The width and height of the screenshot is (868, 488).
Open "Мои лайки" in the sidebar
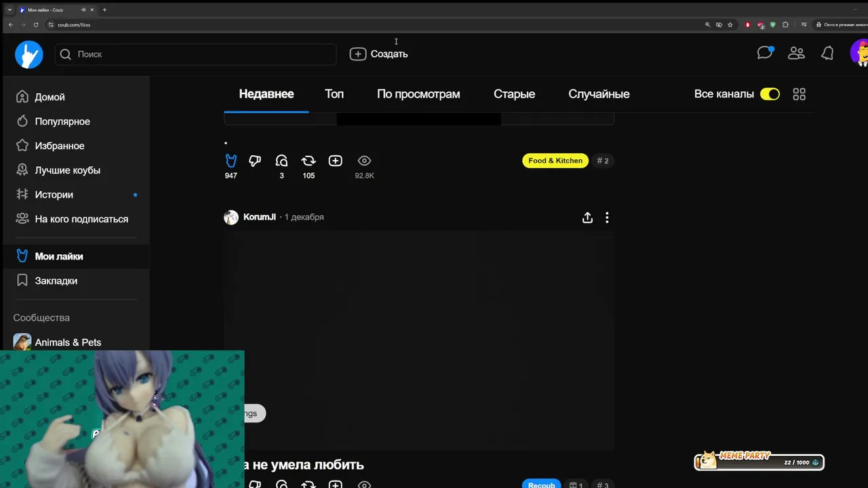pyautogui.click(x=76, y=256)
